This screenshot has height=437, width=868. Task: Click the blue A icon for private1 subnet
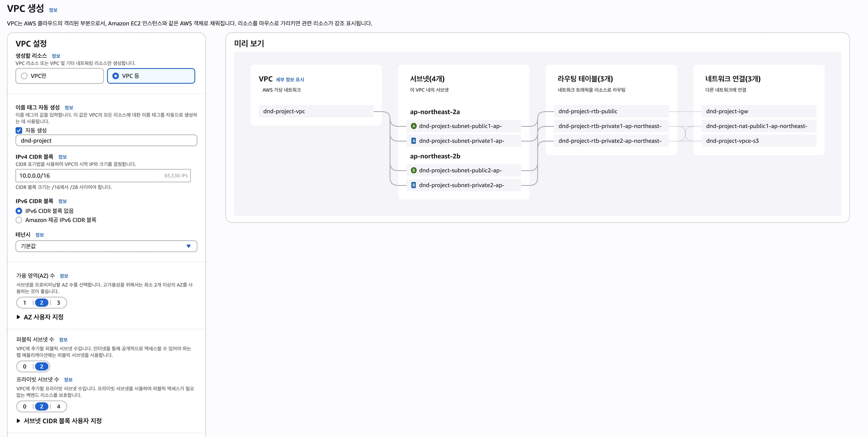pyautogui.click(x=413, y=141)
